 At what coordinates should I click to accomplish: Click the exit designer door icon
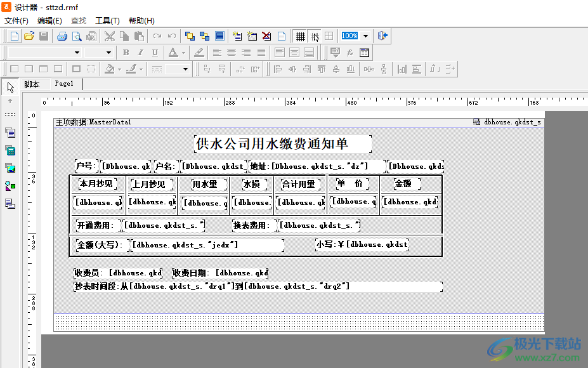382,36
